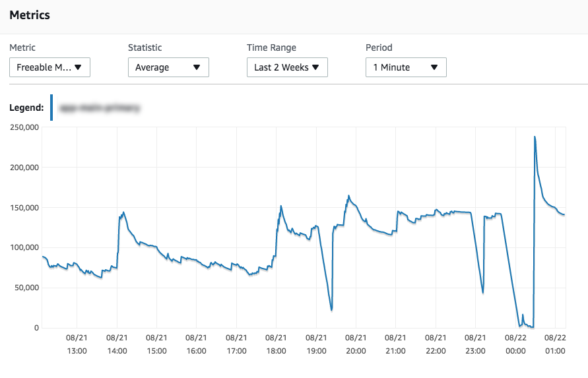Image resolution: width=588 pixels, height=378 pixels.
Task: Click the 250,000 y-axis label
Action: click(x=24, y=127)
